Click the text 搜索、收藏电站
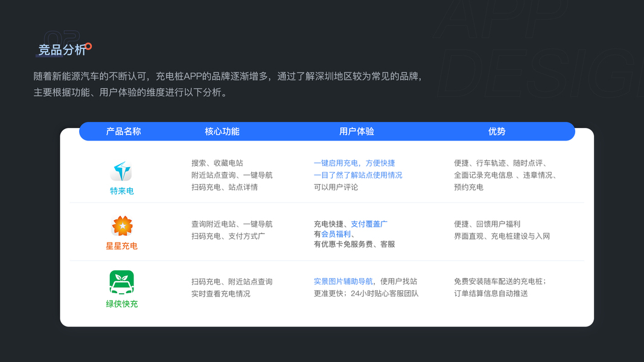 tap(217, 163)
